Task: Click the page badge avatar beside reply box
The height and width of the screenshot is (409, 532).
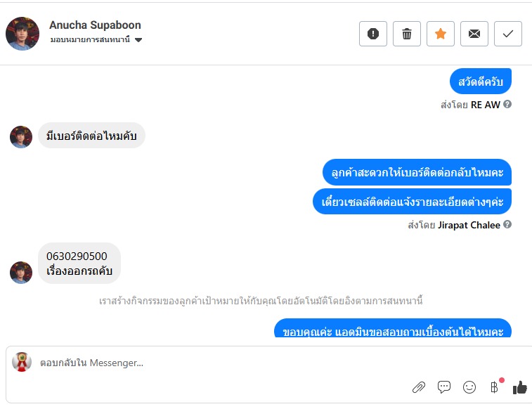Action: [22, 362]
